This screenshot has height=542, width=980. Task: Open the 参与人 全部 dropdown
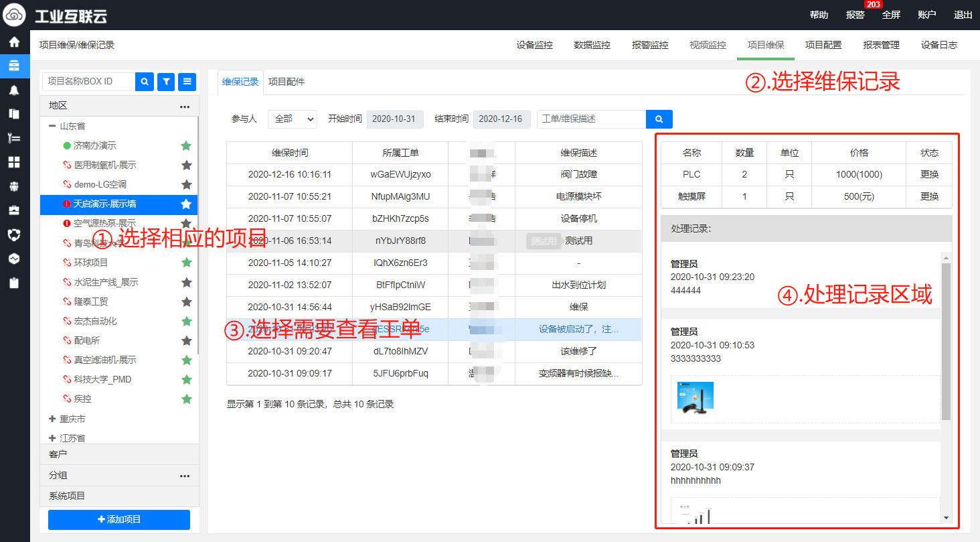click(293, 119)
